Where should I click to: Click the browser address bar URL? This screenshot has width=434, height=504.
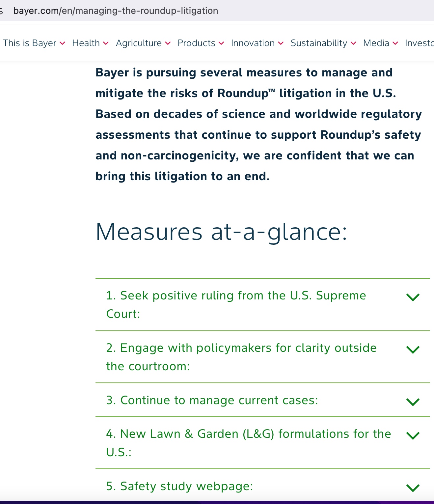pos(116,11)
